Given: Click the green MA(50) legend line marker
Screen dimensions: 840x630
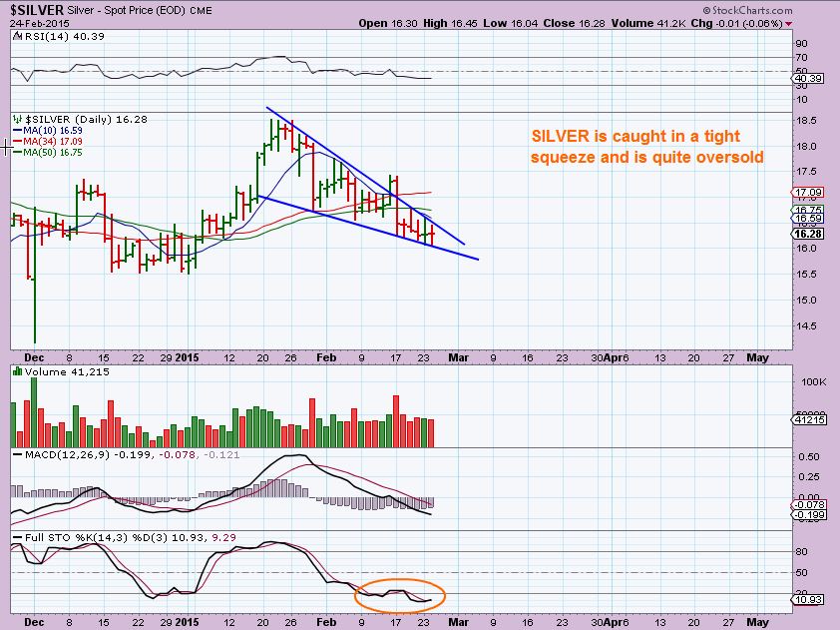Looking at the screenshot, I should click(17, 153).
